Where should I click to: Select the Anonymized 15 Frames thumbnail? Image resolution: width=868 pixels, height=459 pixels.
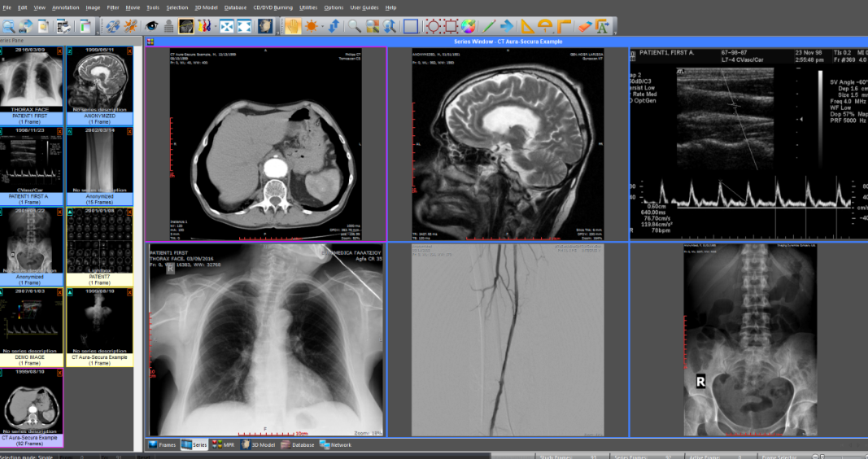(x=99, y=166)
